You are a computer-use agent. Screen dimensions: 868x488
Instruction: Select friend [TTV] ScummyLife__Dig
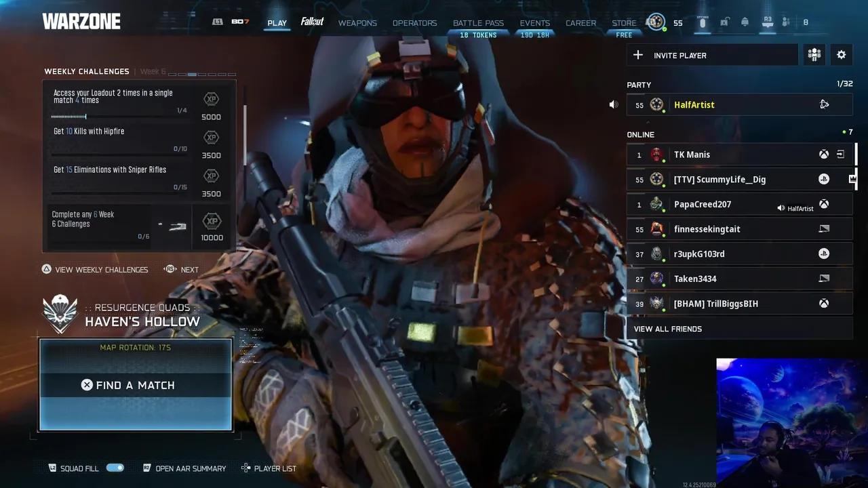(739, 179)
